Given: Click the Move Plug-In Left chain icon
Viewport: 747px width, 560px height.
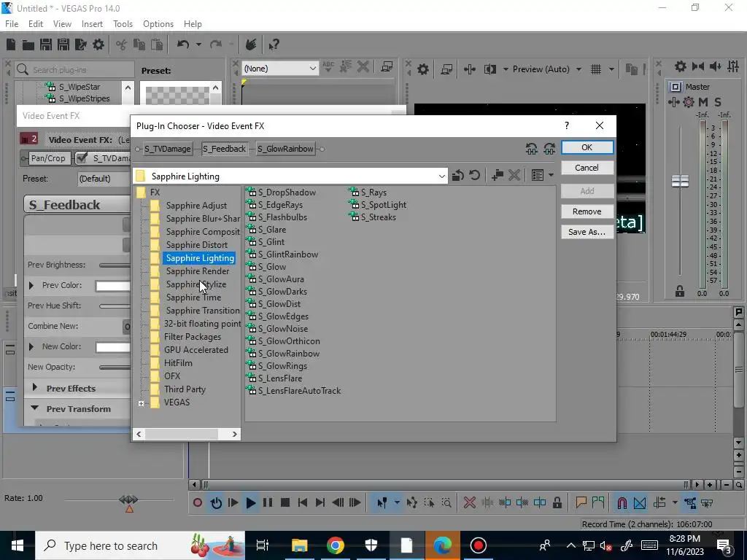Looking at the screenshot, I should click(532, 149).
